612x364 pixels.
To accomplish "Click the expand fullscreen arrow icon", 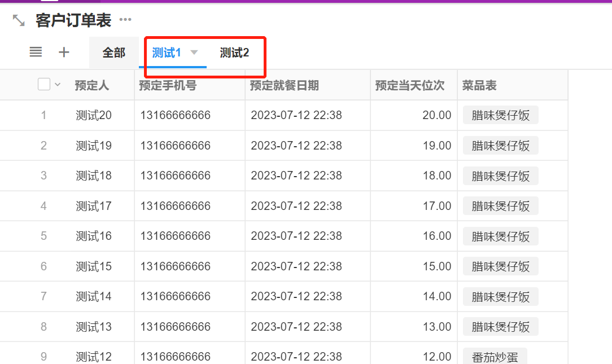I will pos(18,20).
